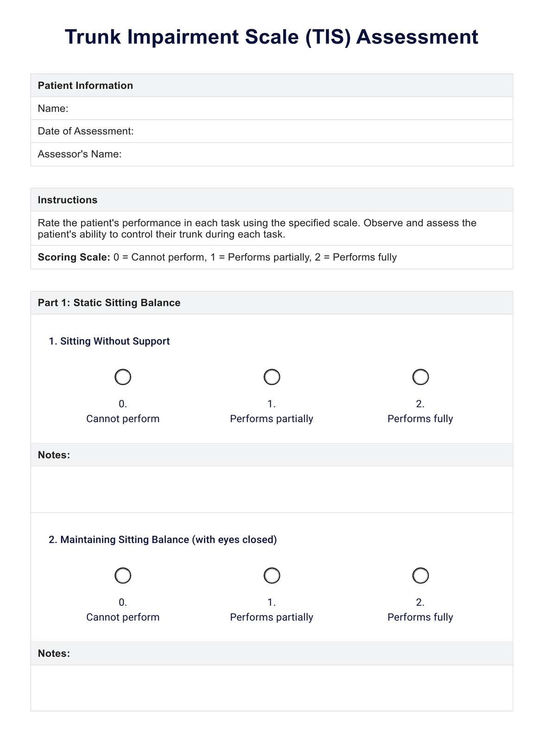Image resolution: width=545 pixels, height=756 pixels.
Task: Click the Assessor's Name field
Action: [x=315, y=154]
